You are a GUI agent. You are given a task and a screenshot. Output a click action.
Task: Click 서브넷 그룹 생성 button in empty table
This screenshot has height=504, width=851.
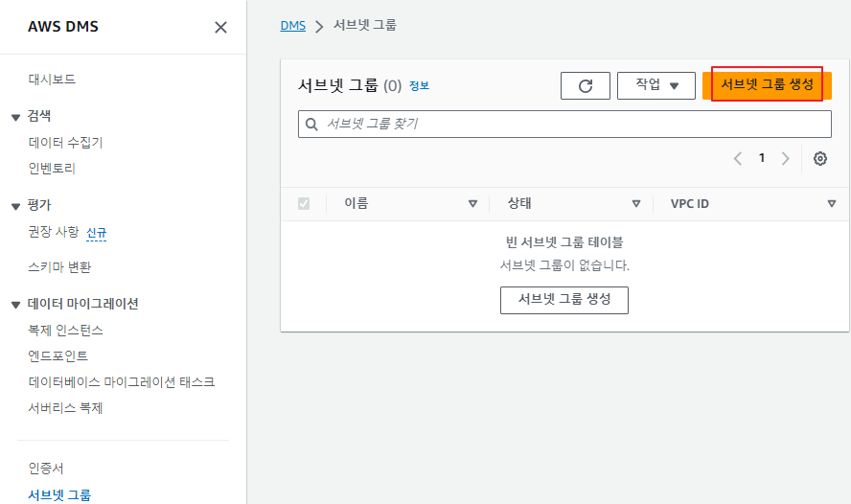pos(563,300)
